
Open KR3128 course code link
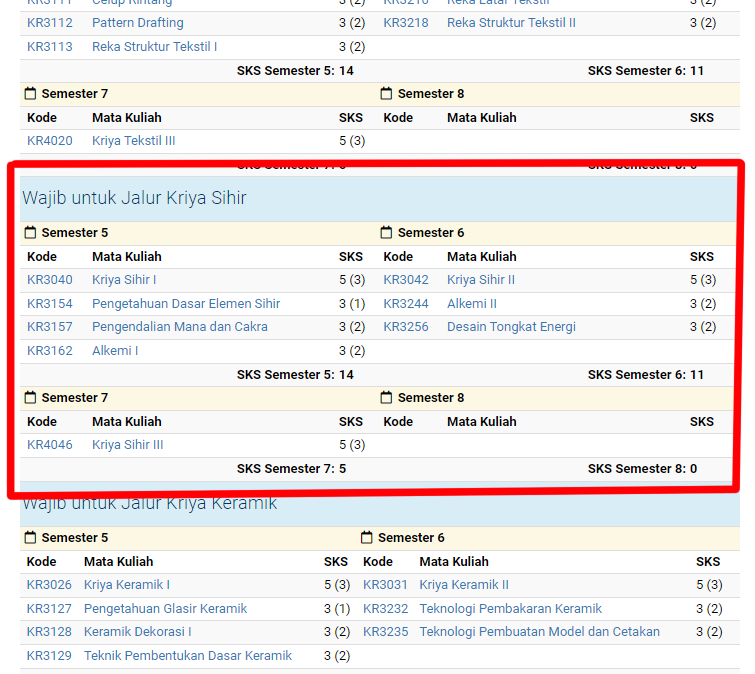click(x=49, y=631)
